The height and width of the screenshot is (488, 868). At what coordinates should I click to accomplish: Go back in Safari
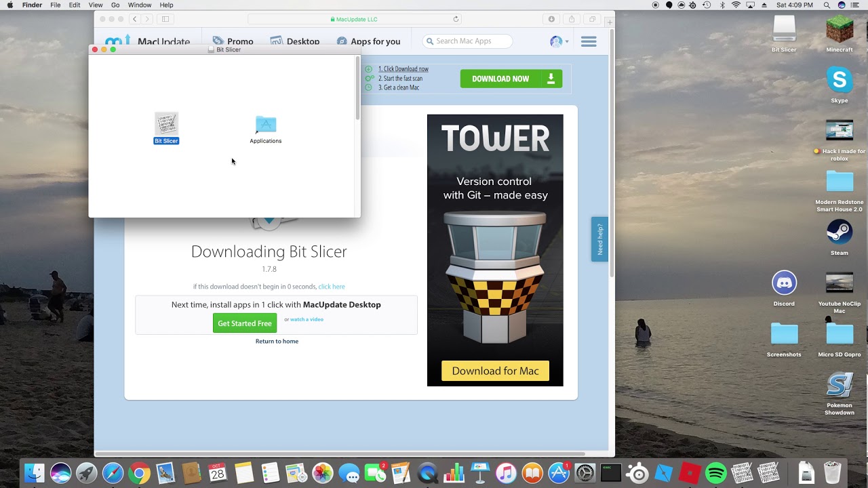point(134,19)
